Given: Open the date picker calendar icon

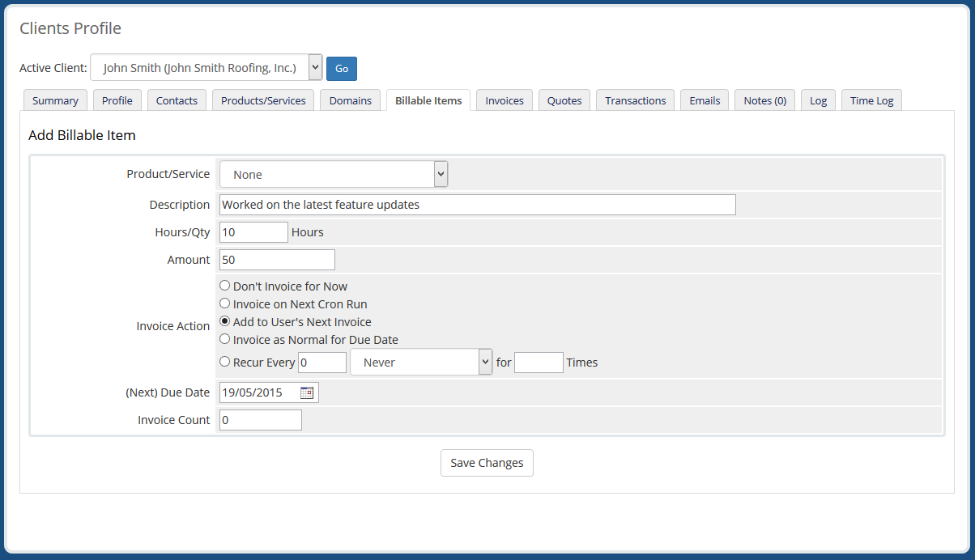Looking at the screenshot, I should (x=309, y=392).
